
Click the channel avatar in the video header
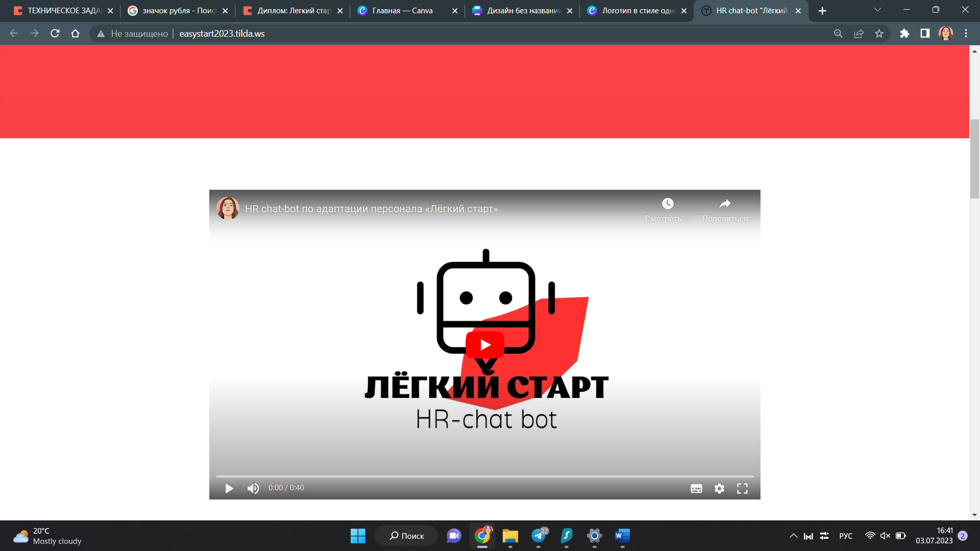(x=228, y=208)
